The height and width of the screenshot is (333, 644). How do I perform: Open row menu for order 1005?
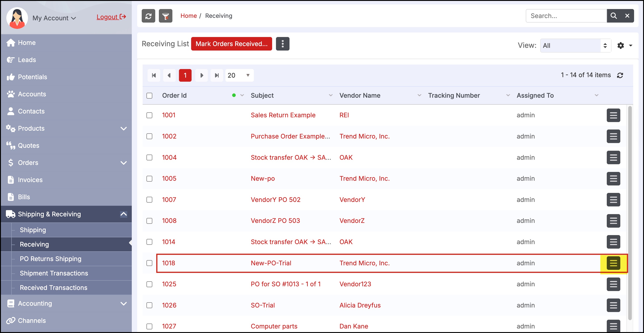point(613,178)
